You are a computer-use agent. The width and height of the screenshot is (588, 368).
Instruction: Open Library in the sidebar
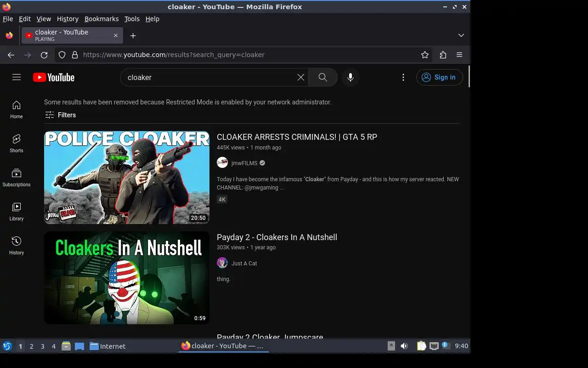tap(17, 212)
